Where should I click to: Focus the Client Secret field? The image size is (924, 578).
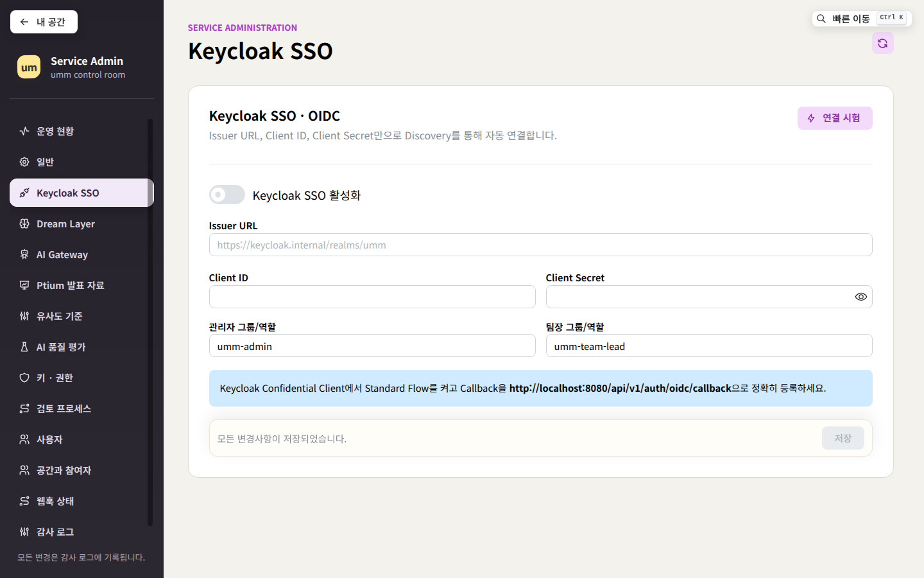[709, 297]
